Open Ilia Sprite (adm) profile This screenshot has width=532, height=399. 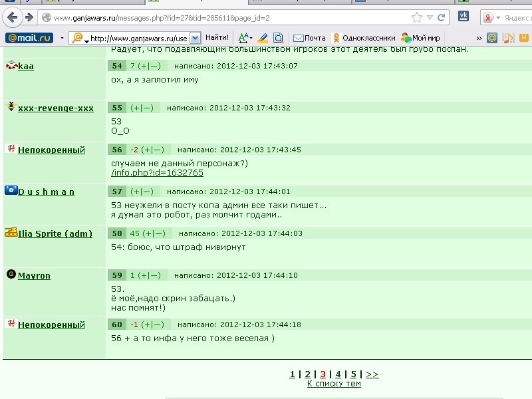(55, 234)
